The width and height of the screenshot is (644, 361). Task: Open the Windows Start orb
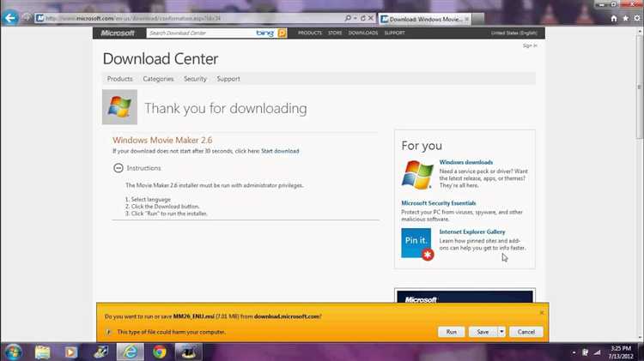[14, 352]
